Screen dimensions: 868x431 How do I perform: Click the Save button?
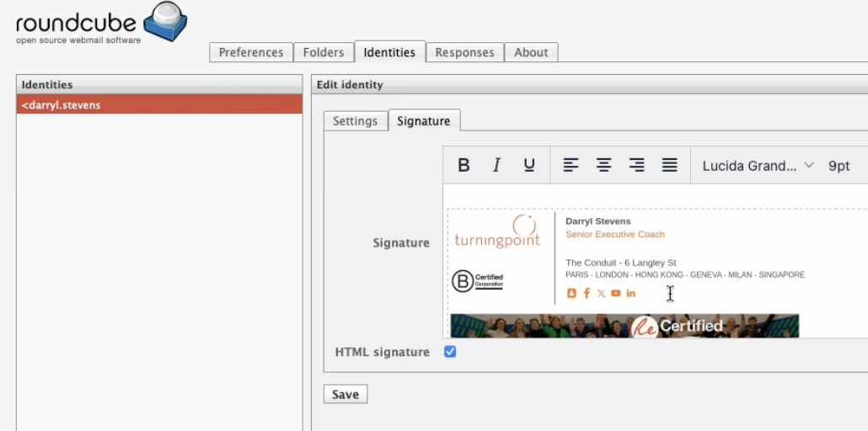(x=346, y=395)
